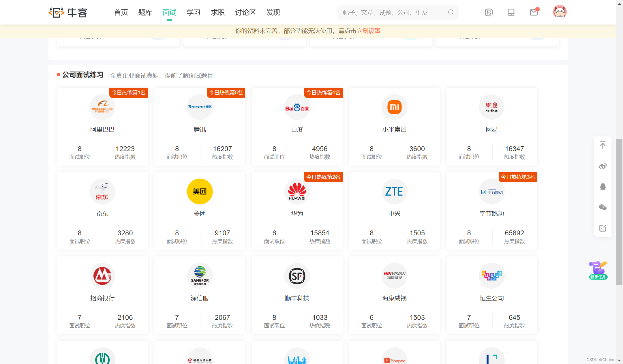Screen dimensions: 623x364
Task: Open the 腾讯 company name link
Action: tap(200, 130)
